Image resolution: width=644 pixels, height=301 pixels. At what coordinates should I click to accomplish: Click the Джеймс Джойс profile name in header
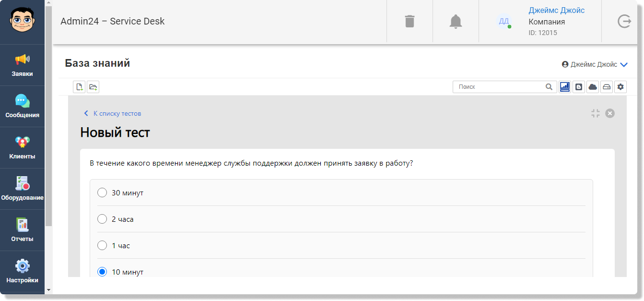[x=557, y=10]
